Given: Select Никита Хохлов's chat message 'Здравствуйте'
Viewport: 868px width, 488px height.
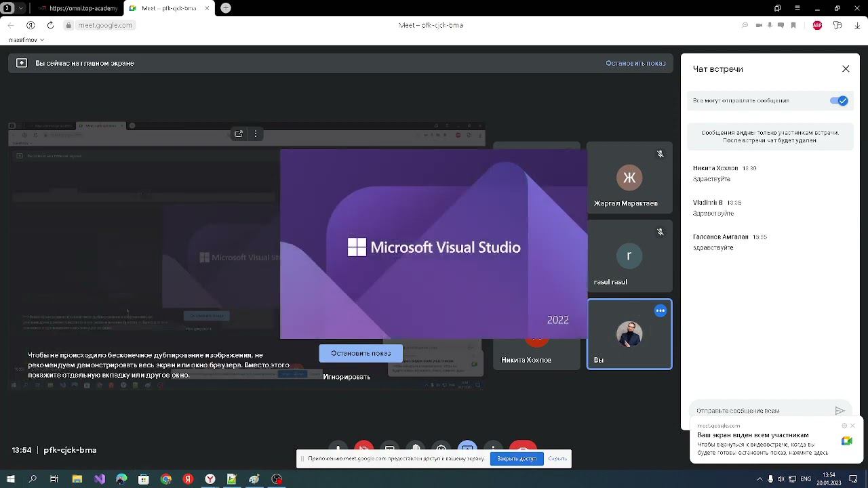Looking at the screenshot, I should pyautogui.click(x=712, y=179).
